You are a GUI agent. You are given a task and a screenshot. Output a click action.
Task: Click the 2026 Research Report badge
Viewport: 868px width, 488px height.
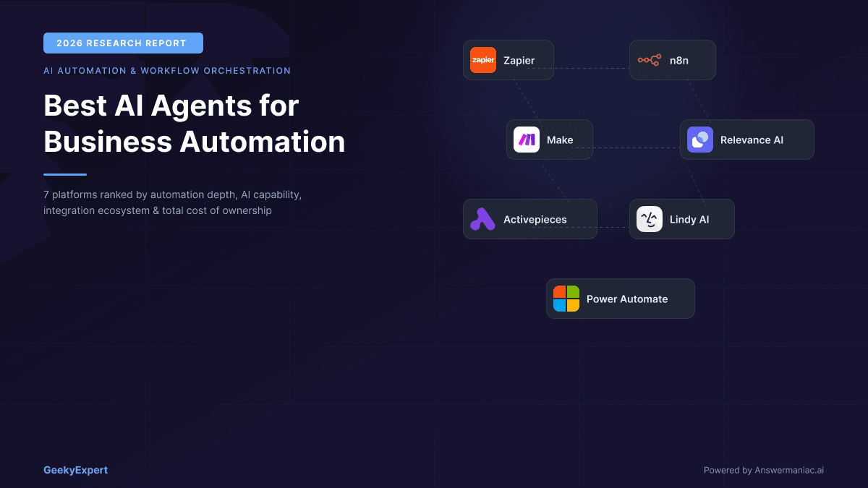[x=123, y=43]
